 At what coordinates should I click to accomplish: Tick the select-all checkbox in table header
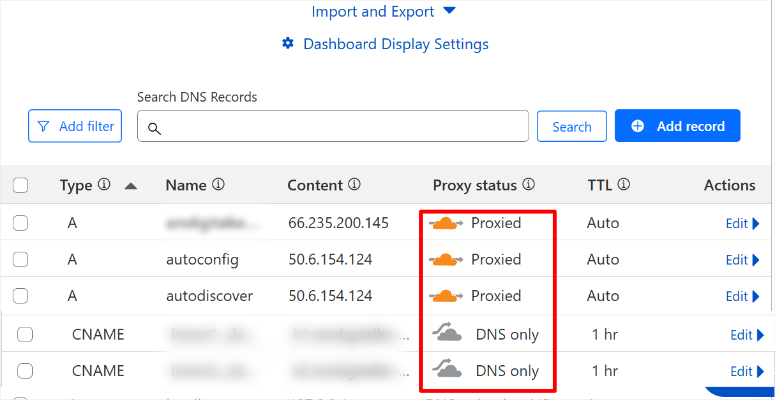coord(20,185)
